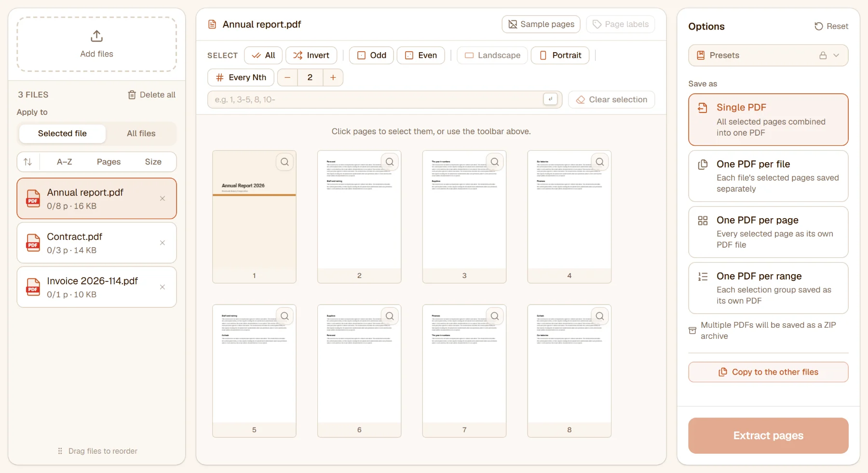Screen dimensions: 868x473
Task: Select page 7 thumbnail
Action: coord(464,371)
